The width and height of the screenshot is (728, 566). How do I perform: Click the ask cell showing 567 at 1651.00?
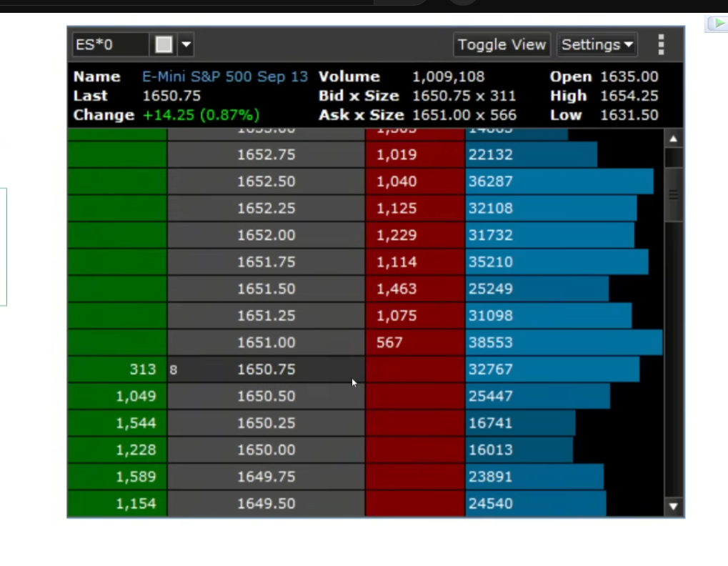(414, 342)
